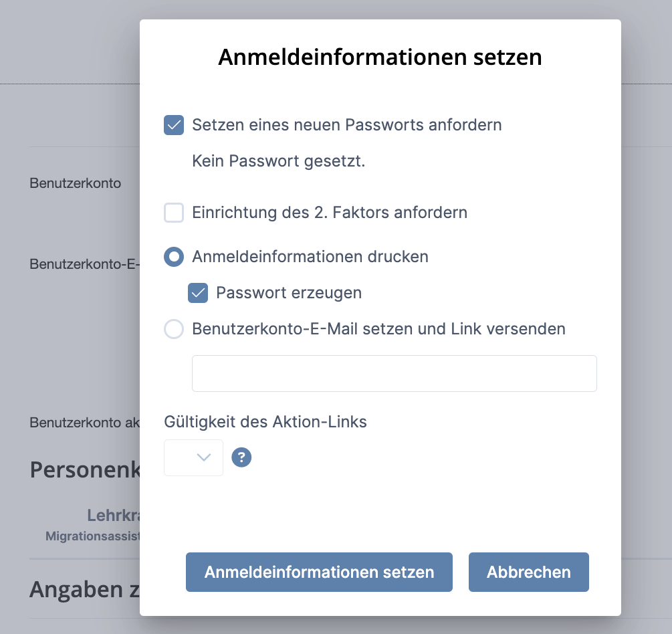The image size is (672, 634).
Task: Focus the Benutzerkonto-E-Mail text field
Action: 394,373
